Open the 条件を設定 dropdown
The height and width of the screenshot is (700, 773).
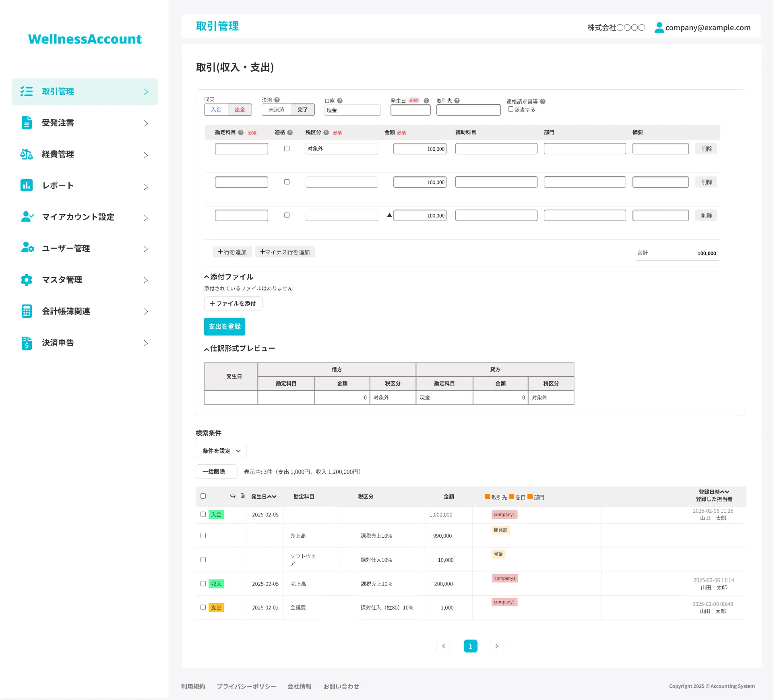[221, 451]
